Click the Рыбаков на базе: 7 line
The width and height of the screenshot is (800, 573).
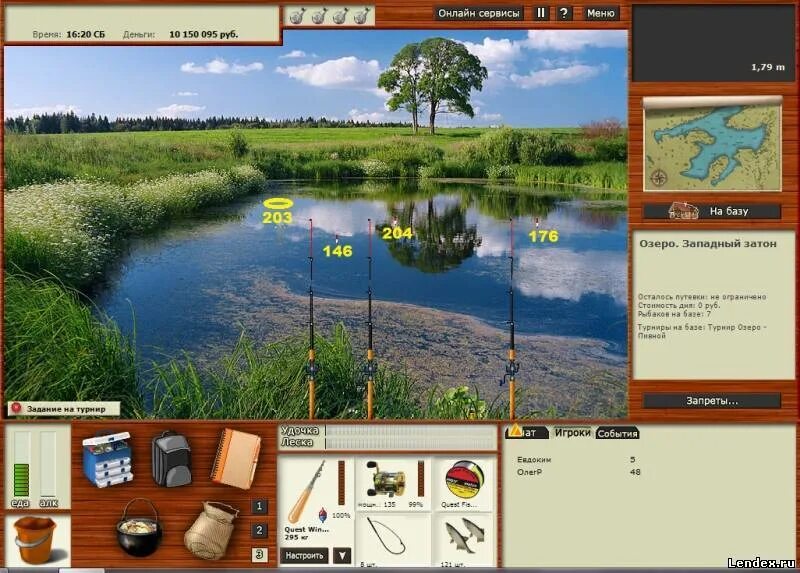point(674,314)
